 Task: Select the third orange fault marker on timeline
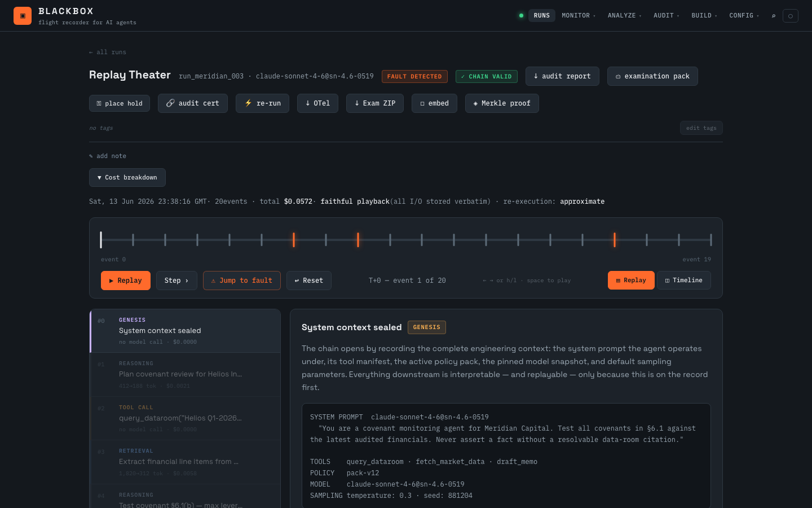click(615, 240)
